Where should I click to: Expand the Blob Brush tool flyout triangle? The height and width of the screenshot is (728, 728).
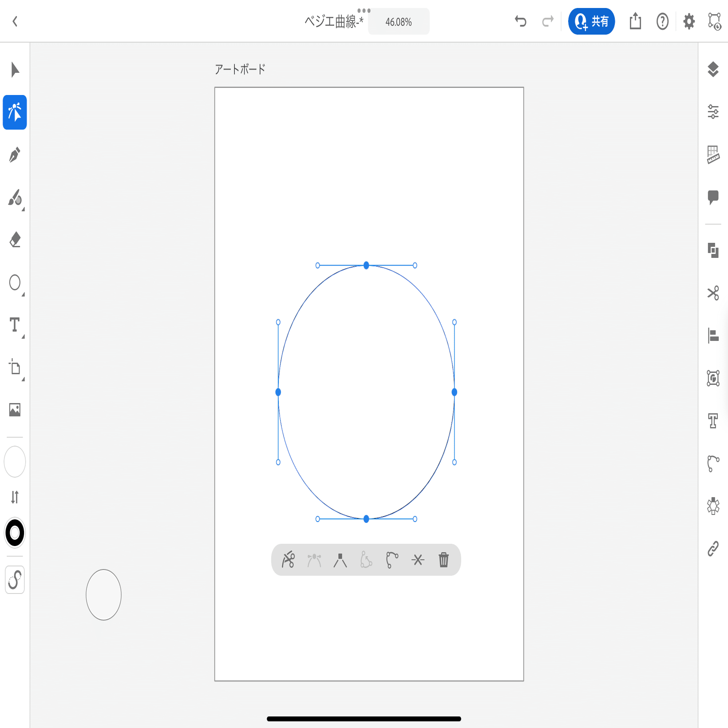[23, 209]
